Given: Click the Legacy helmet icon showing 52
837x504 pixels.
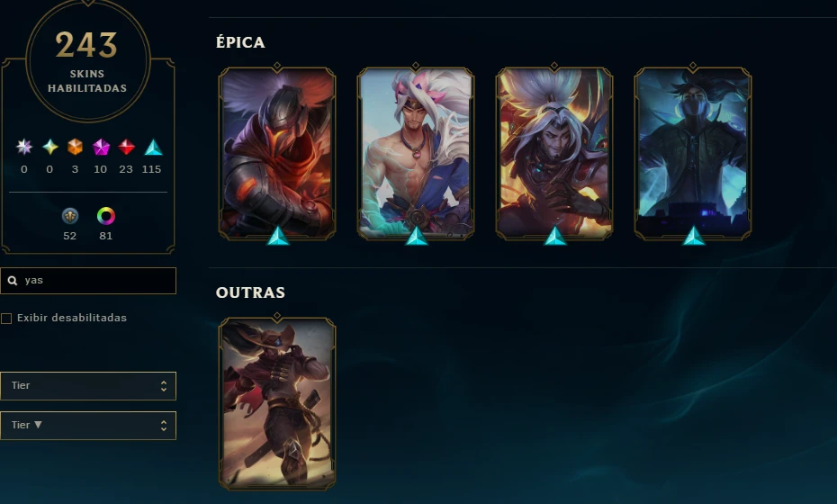Looking at the screenshot, I should pos(70,216).
